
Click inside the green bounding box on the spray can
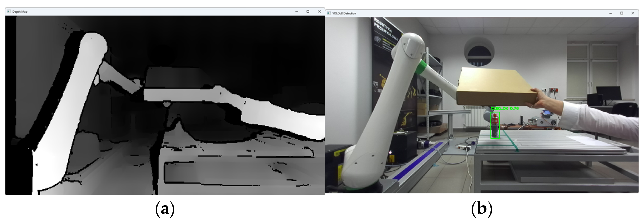coord(495,126)
